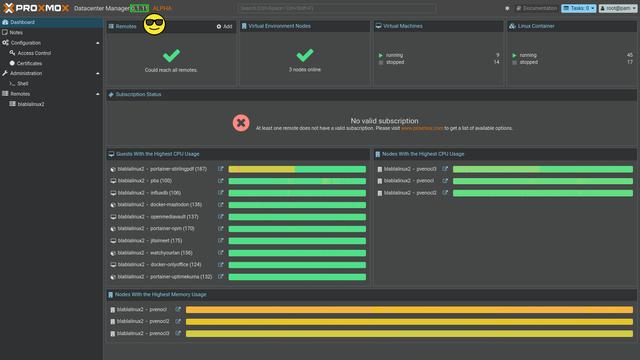Open the root@pam user menu

coord(618,8)
